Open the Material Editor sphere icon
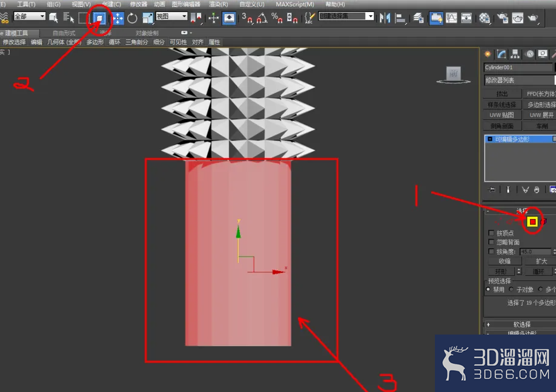This screenshot has width=556, height=392. [485, 18]
